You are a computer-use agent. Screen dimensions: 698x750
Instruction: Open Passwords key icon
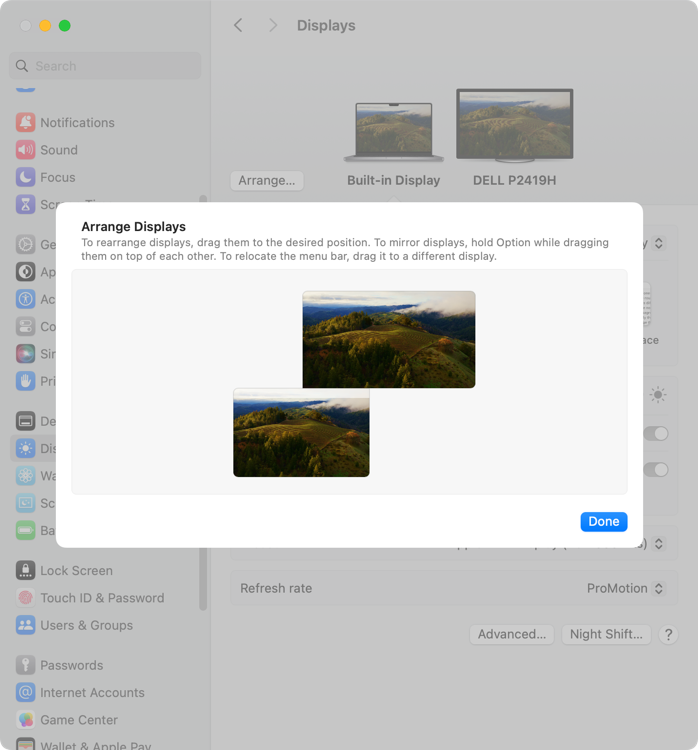(x=25, y=665)
